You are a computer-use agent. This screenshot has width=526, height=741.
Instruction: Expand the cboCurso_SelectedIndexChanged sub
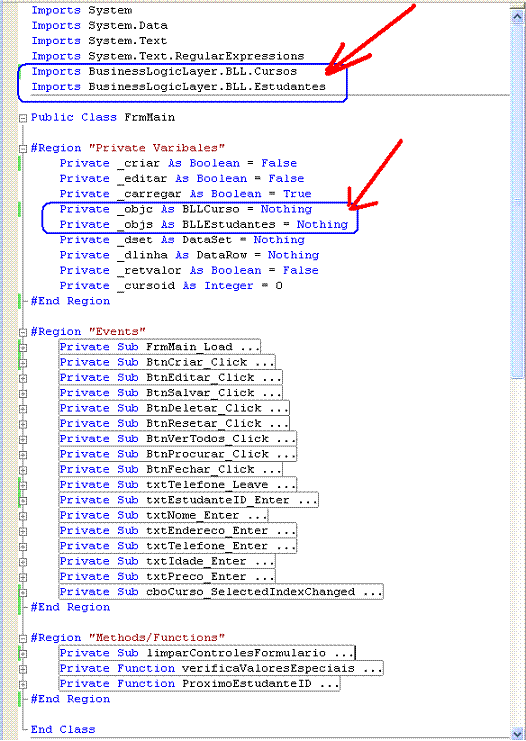23,593
